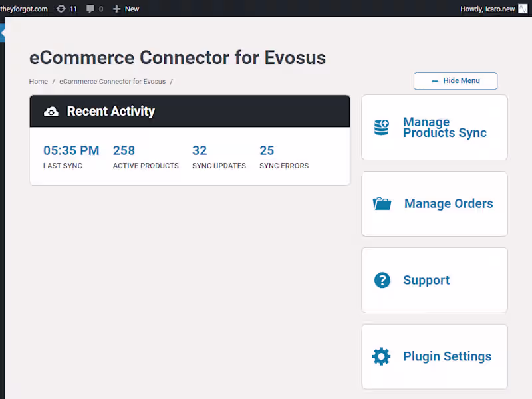Image resolution: width=532 pixels, height=399 pixels.
Task: Click the Plugin Settings gear icon
Action: click(381, 356)
